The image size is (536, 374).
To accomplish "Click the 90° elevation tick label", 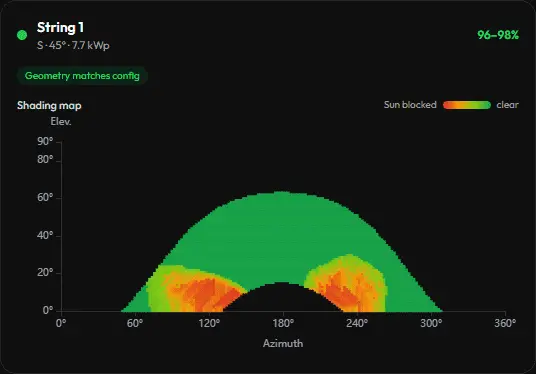I will (x=45, y=141).
